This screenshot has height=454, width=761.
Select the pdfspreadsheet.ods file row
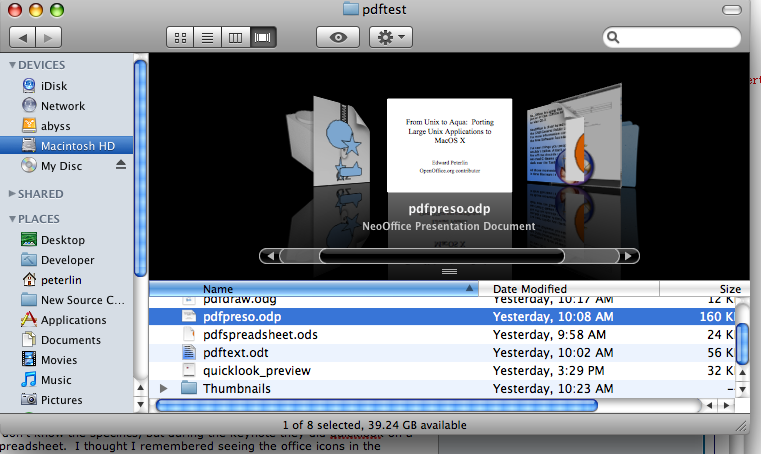(x=442, y=335)
